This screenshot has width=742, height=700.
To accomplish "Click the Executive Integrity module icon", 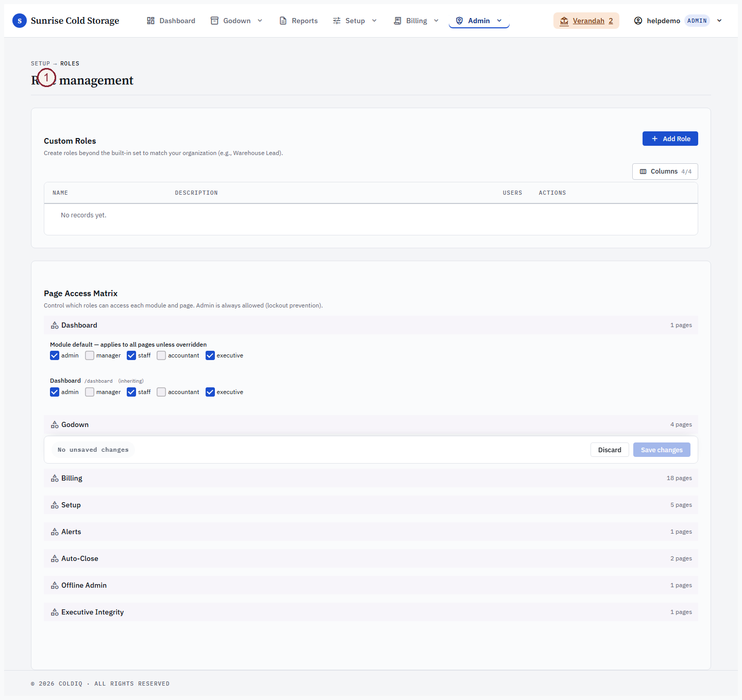I will [x=55, y=612].
